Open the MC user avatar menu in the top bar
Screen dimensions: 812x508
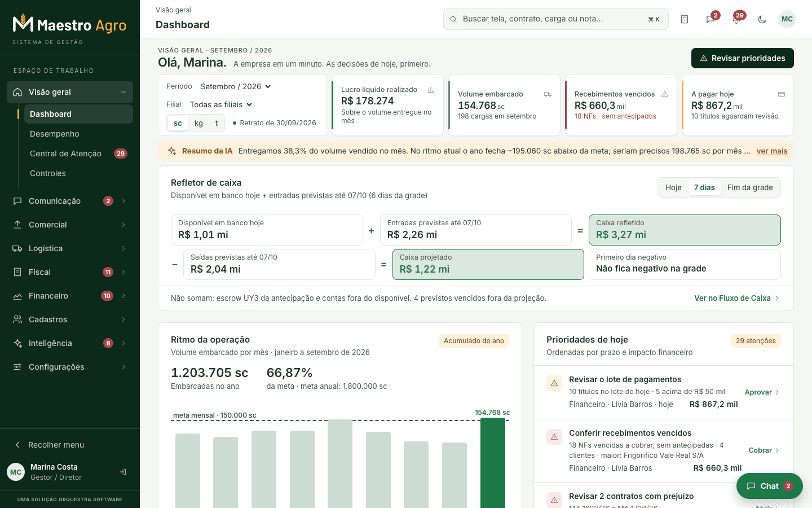(787, 19)
